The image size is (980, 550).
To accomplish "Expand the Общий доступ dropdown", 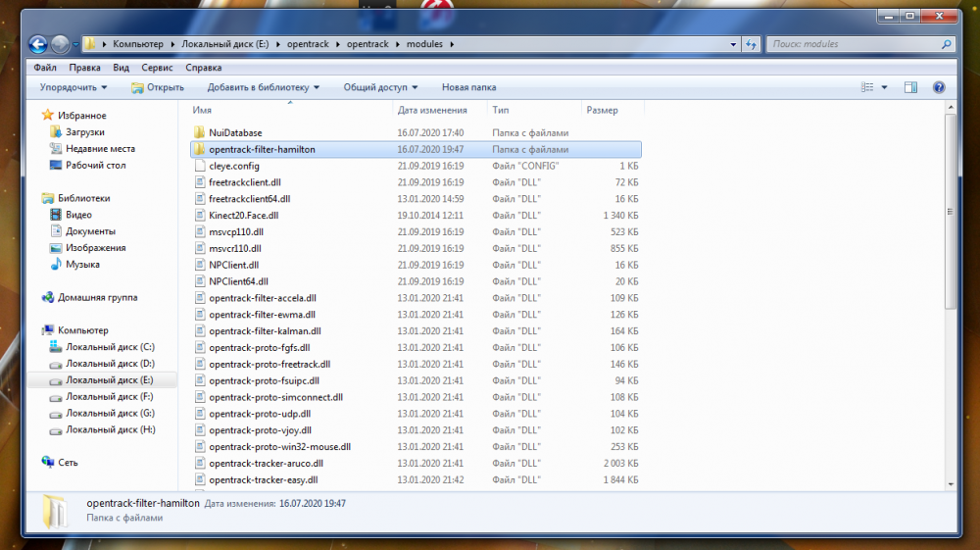I will point(380,87).
